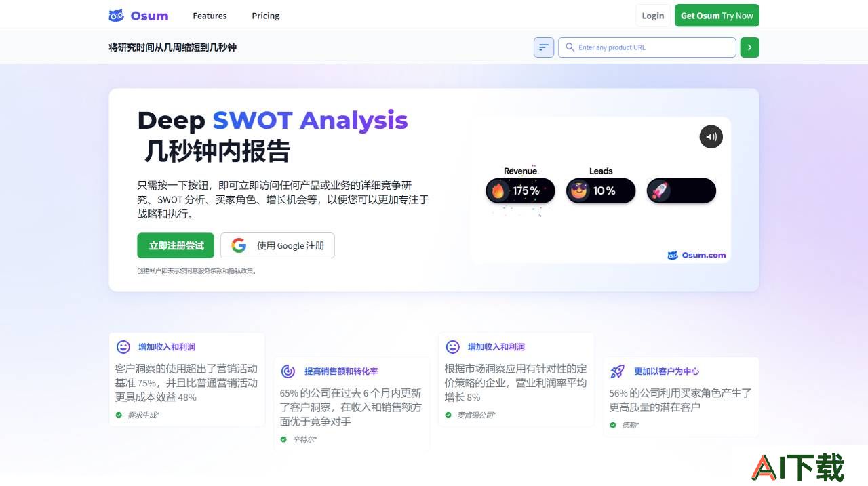Click Get Osum Try Now button
Image resolution: width=868 pixels, height=486 pixels.
tap(717, 16)
